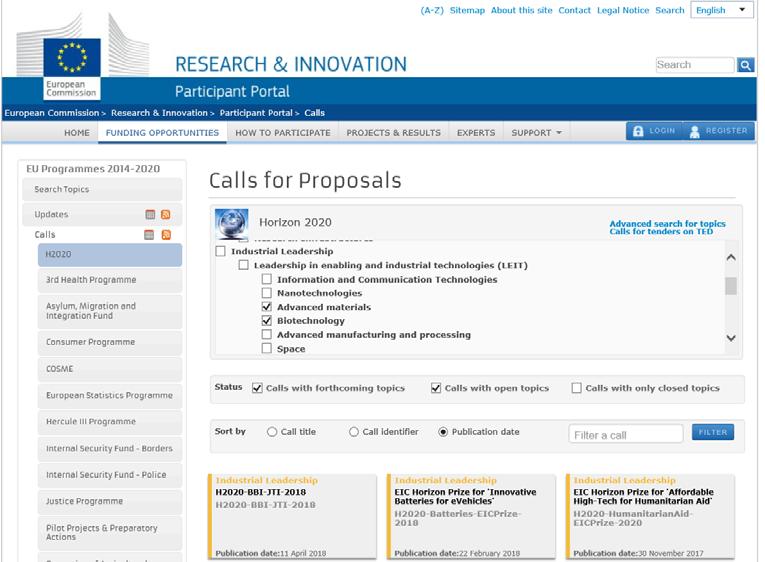
Task: Open the Projects & Results tab
Action: 393,133
